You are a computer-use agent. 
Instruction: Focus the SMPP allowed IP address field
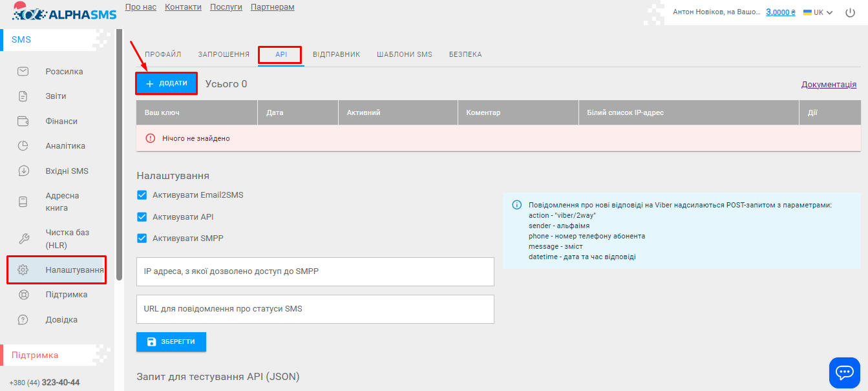coord(315,271)
